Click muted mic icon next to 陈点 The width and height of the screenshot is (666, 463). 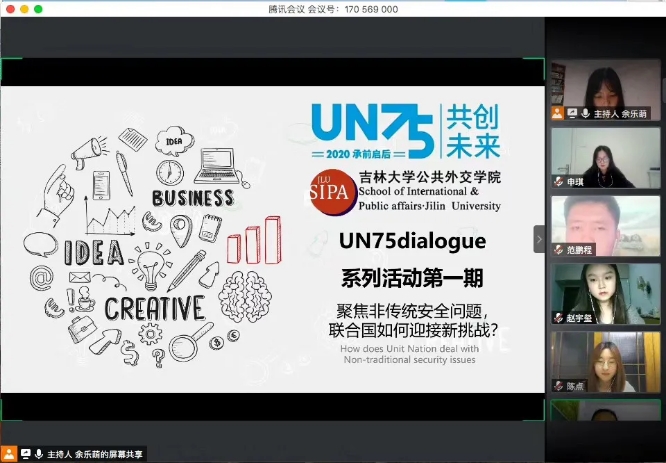558,385
